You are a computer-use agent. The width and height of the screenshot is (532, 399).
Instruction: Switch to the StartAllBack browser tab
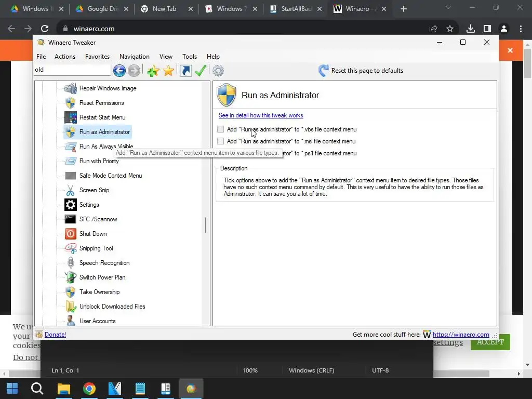click(x=296, y=9)
